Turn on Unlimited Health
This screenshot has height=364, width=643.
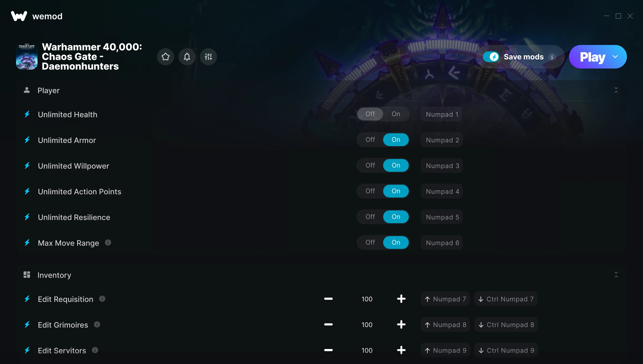click(x=396, y=114)
